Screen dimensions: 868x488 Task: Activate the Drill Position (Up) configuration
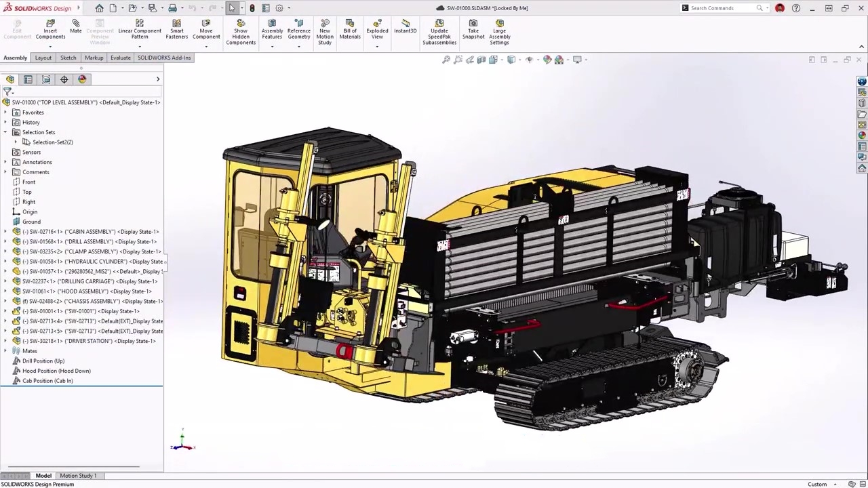[x=43, y=361]
